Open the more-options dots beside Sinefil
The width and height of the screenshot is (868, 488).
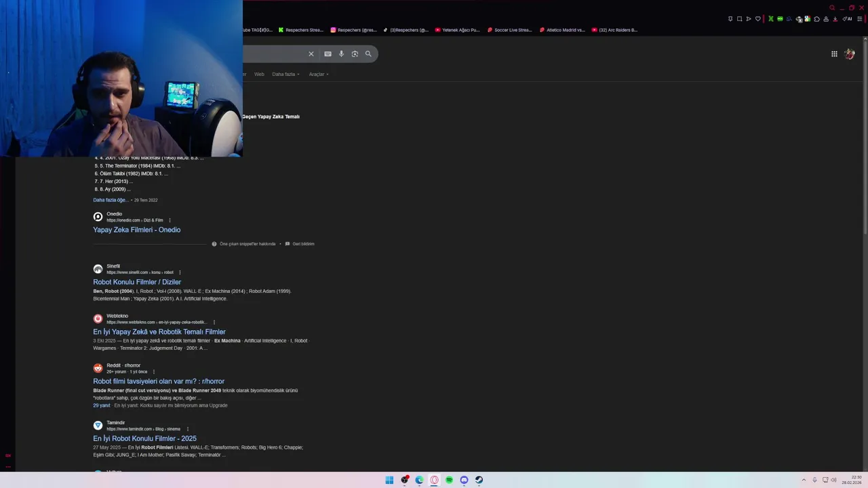click(180, 272)
